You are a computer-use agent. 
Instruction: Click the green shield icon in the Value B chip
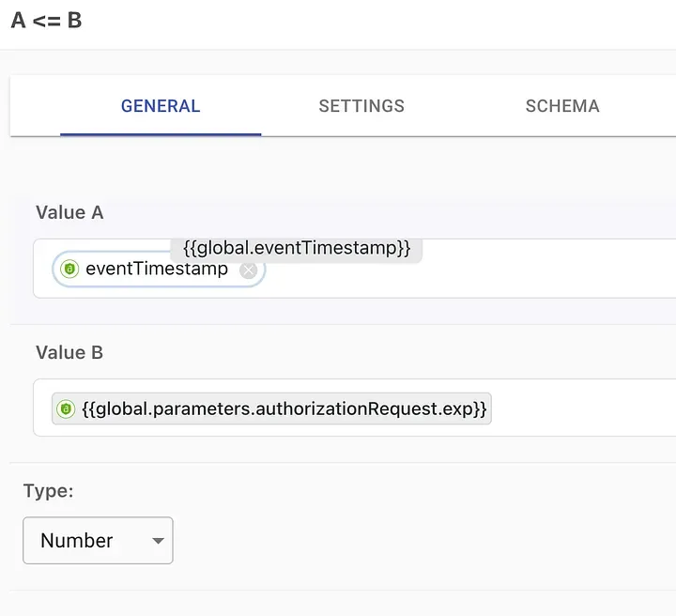[66, 408]
